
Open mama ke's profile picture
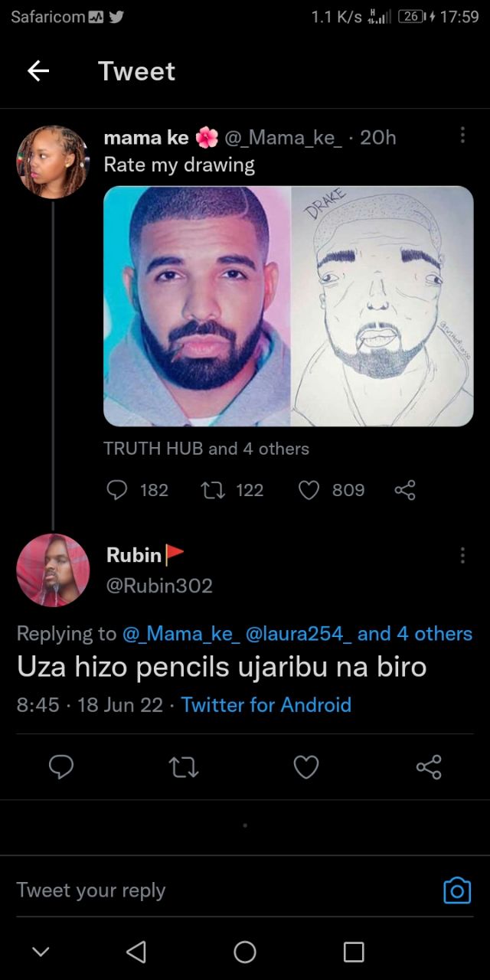[x=54, y=162]
